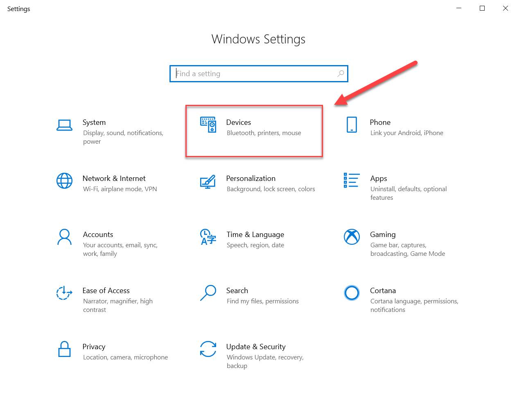Go to Personalization title
The height and width of the screenshot is (420, 517).
point(251,178)
